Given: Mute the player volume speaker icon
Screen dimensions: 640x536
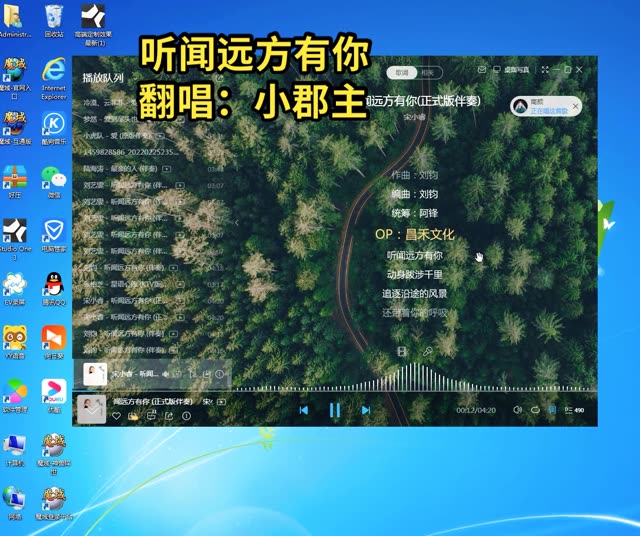Looking at the screenshot, I should [518, 410].
